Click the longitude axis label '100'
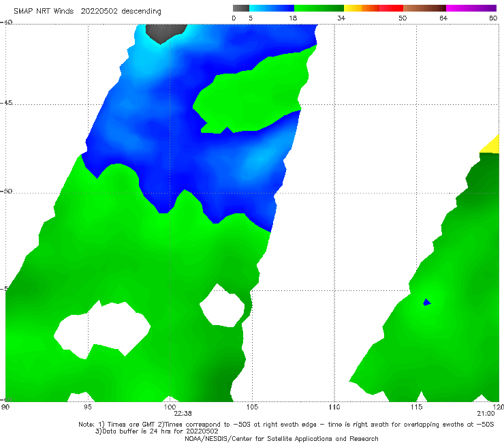The height and width of the screenshot is (443, 504). [x=170, y=407]
